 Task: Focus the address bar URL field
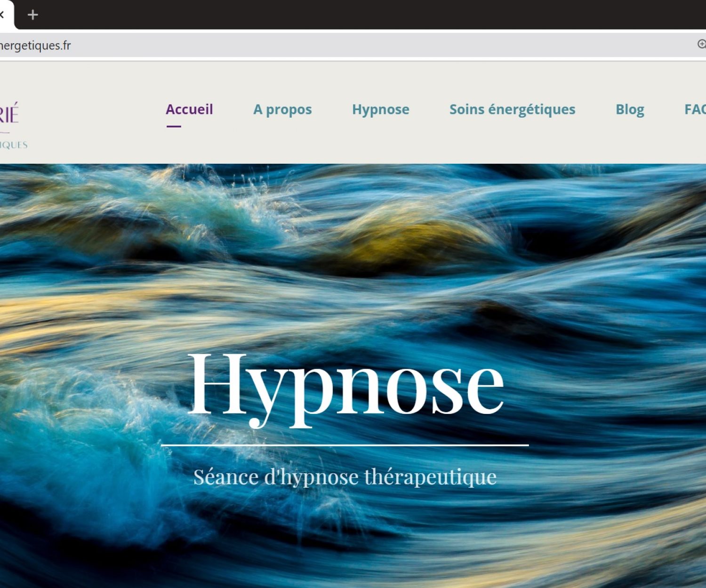click(x=329, y=46)
